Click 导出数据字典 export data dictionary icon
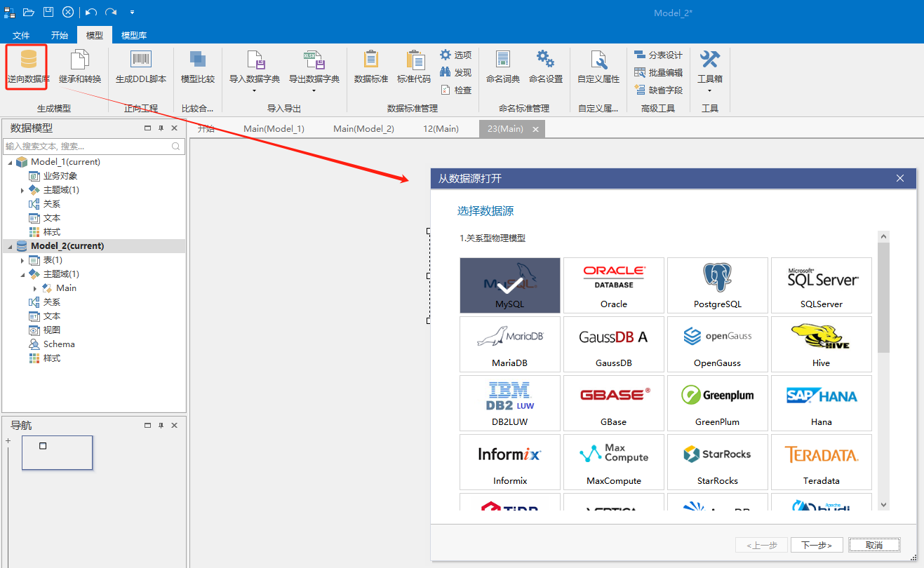The image size is (924, 568). tap(314, 60)
